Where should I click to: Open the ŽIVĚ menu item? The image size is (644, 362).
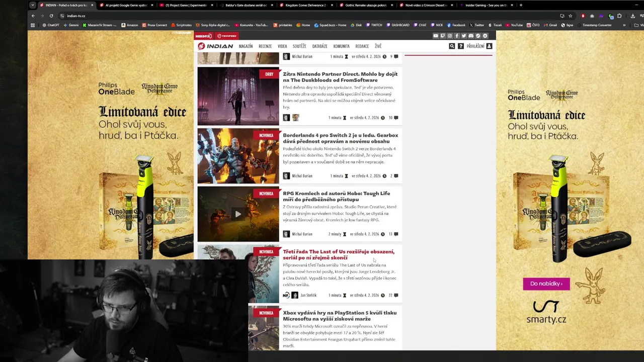point(378,46)
